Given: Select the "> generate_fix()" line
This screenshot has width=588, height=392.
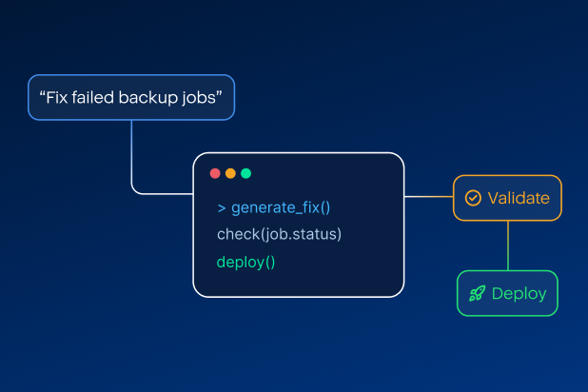Looking at the screenshot, I should pyautogui.click(x=274, y=207).
